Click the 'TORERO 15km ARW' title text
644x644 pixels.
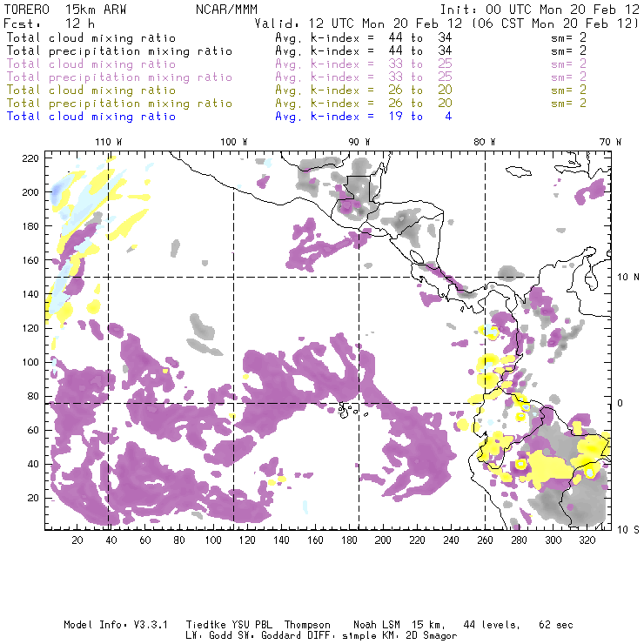65,10
